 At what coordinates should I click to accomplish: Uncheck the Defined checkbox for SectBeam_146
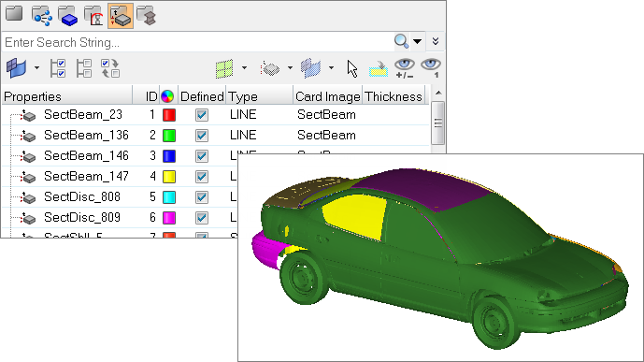click(x=202, y=155)
